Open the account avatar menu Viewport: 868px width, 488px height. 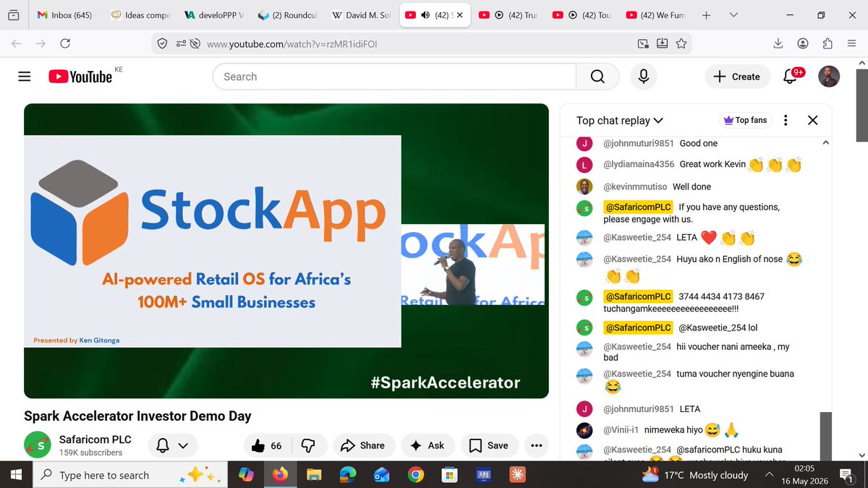click(x=829, y=77)
